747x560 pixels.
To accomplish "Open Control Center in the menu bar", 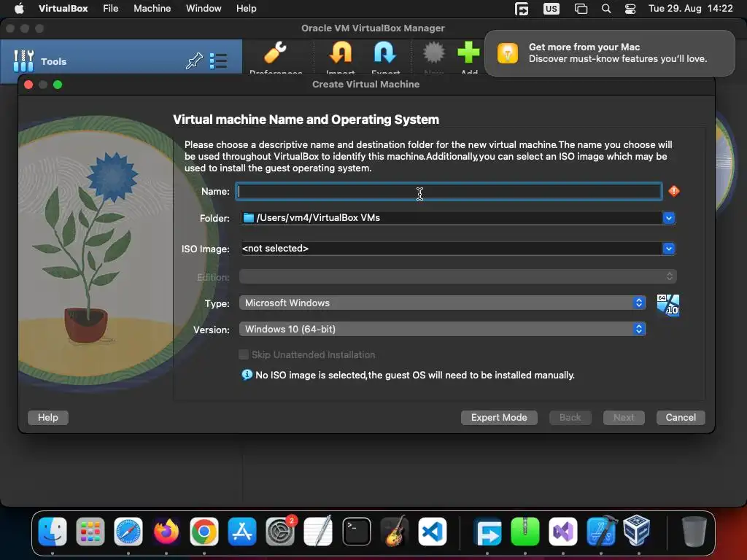I will [x=630, y=9].
